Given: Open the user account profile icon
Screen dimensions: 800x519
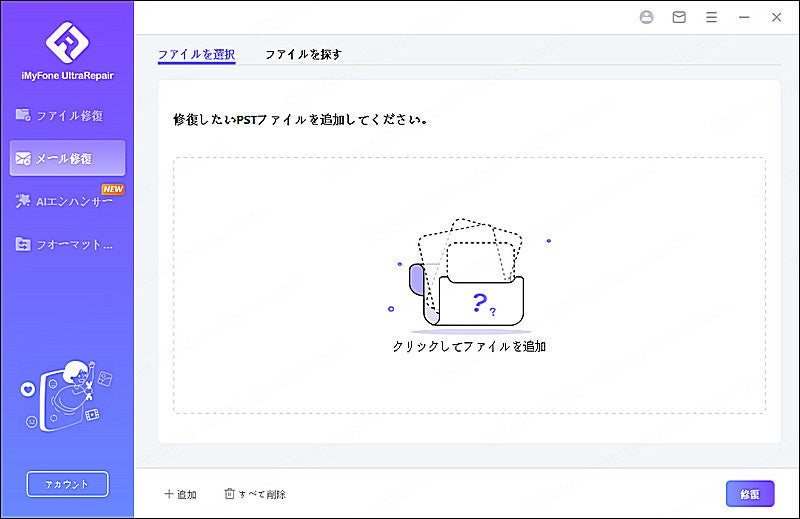Looking at the screenshot, I should coord(646,17).
